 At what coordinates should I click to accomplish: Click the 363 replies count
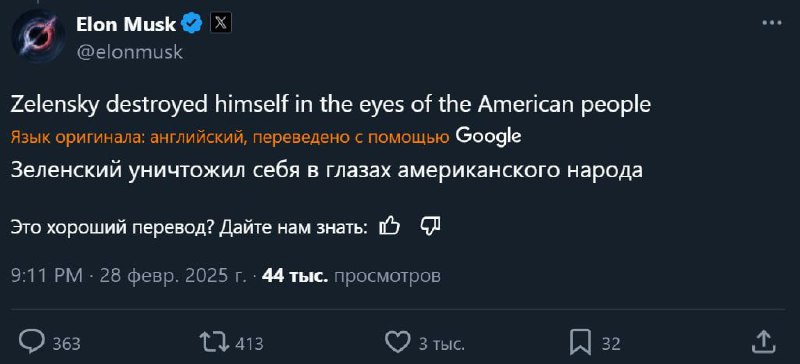(x=67, y=344)
